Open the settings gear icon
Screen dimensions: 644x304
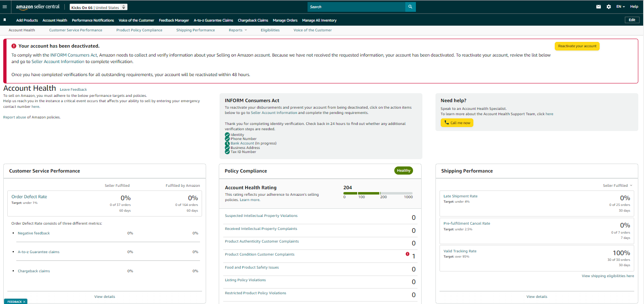(609, 7)
